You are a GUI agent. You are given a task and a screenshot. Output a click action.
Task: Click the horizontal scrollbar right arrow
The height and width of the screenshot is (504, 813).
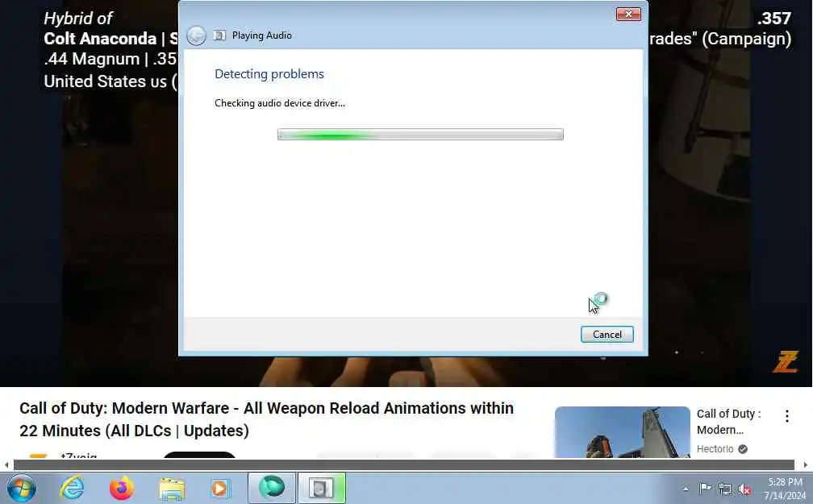(x=805, y=464)
